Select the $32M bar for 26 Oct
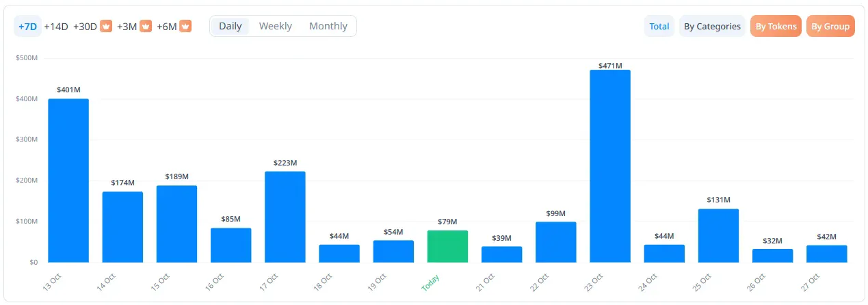 772,256
